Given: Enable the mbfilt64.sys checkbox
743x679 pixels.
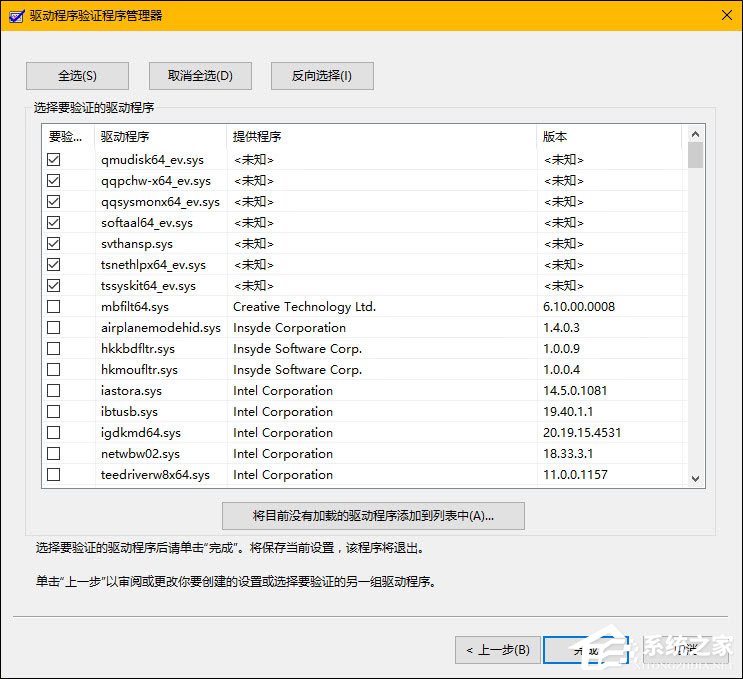Looking at the screenshot, I should tap(54, 307).
